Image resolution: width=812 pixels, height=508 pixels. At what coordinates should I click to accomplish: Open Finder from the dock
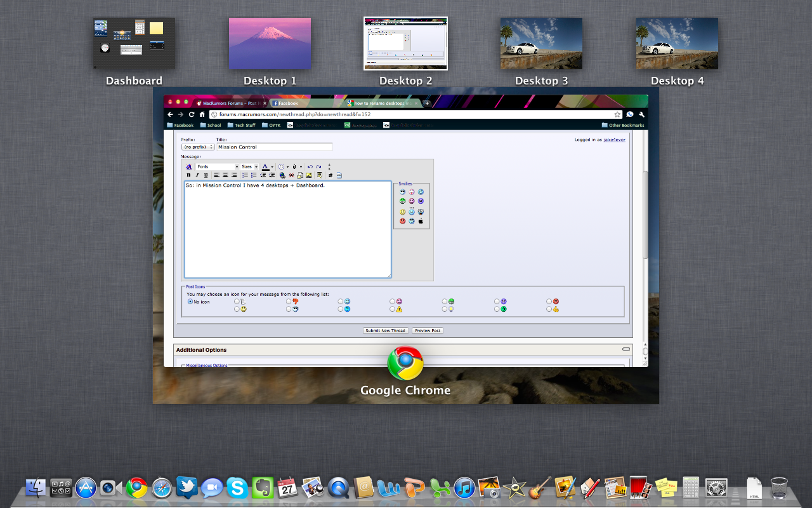tap(36, 488)
